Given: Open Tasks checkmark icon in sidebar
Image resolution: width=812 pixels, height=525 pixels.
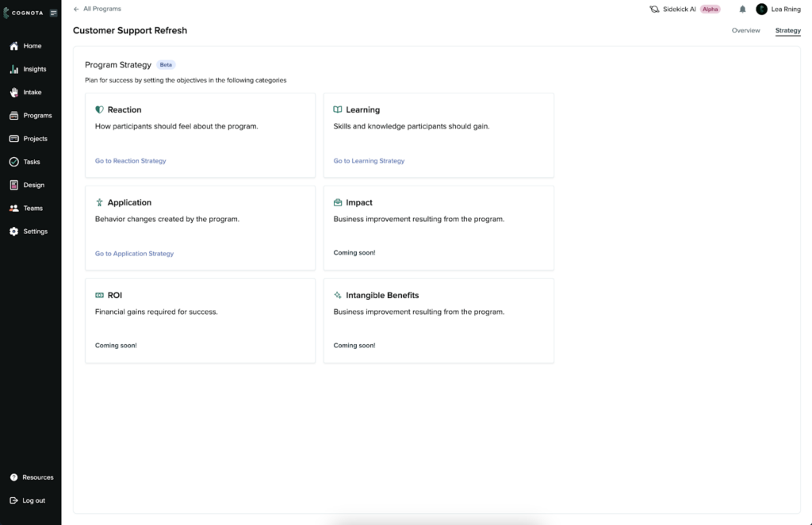Looking at the screenshot, I should point(13,162).
